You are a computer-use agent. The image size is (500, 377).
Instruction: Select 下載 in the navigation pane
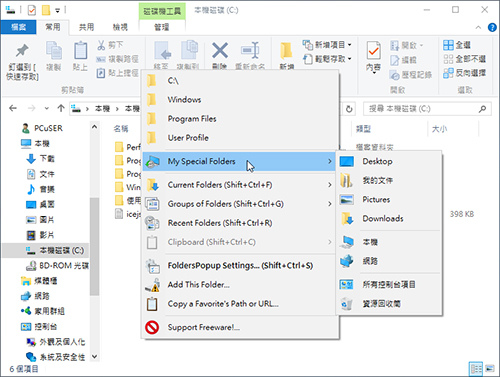pos(41,159)
